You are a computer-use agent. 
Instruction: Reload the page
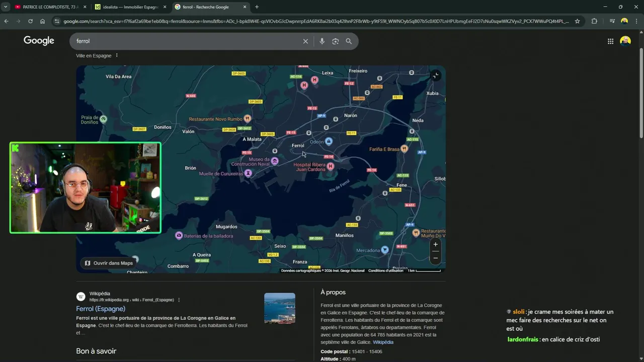[30, 21]
